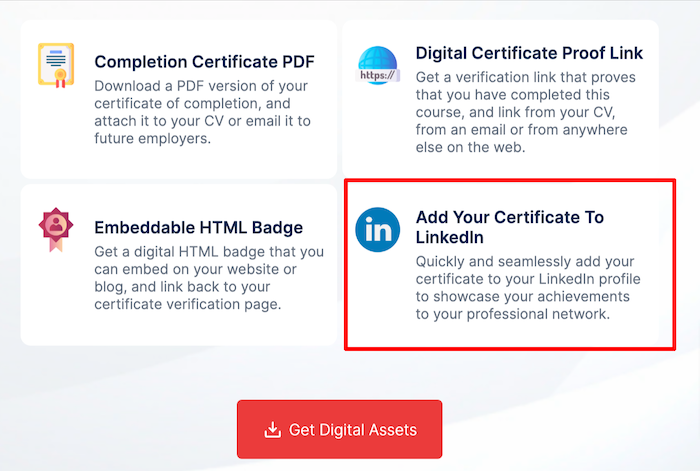Click the 'Download a PDF version' description
This screenshot has width=700, height=471.
202,112
